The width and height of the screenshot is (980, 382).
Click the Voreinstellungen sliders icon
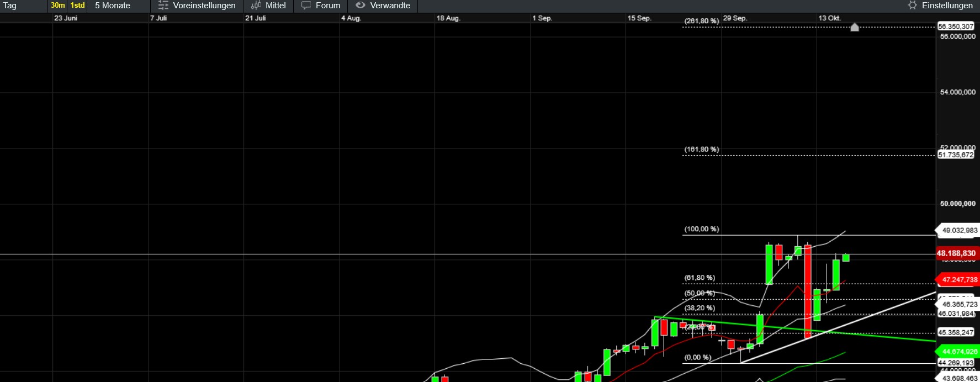pyautogui.click(x=163, y=6)
